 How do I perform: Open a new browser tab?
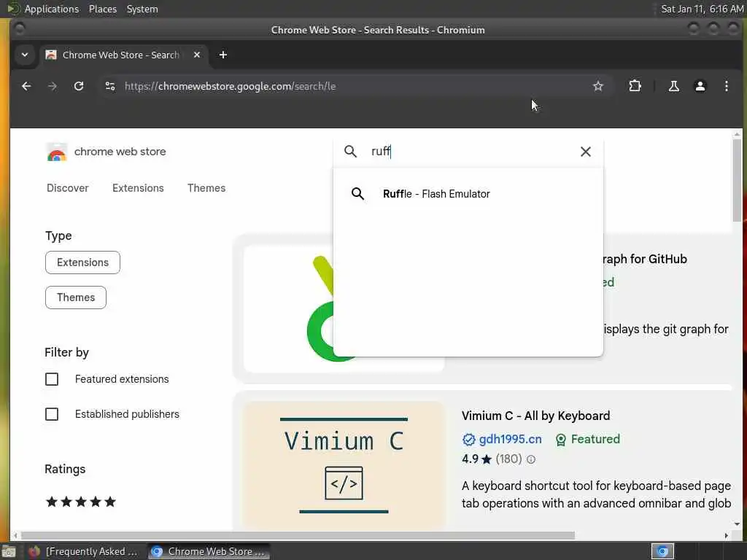click(x=223, y=55)
